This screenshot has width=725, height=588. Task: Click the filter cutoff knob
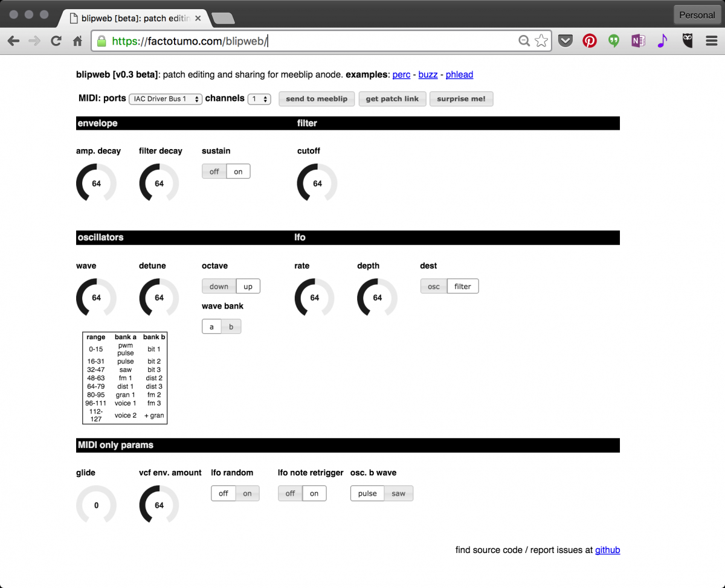click(317, 184)
